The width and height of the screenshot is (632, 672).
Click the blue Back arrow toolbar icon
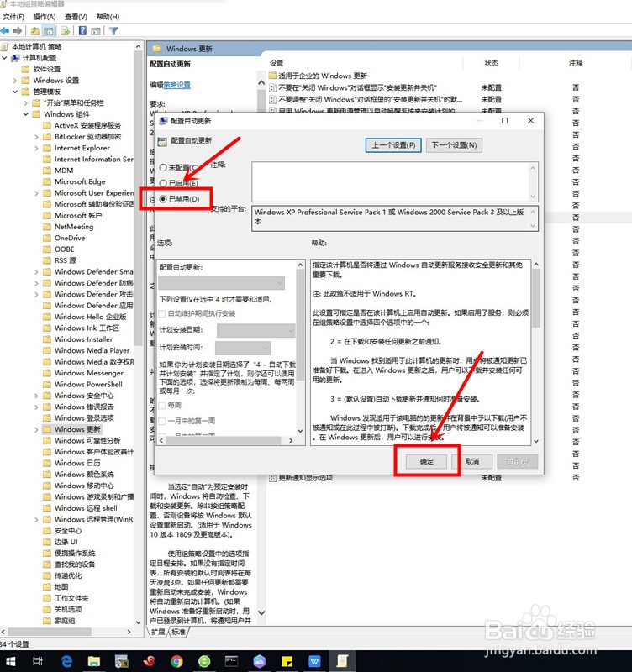[x=6, y=31]
